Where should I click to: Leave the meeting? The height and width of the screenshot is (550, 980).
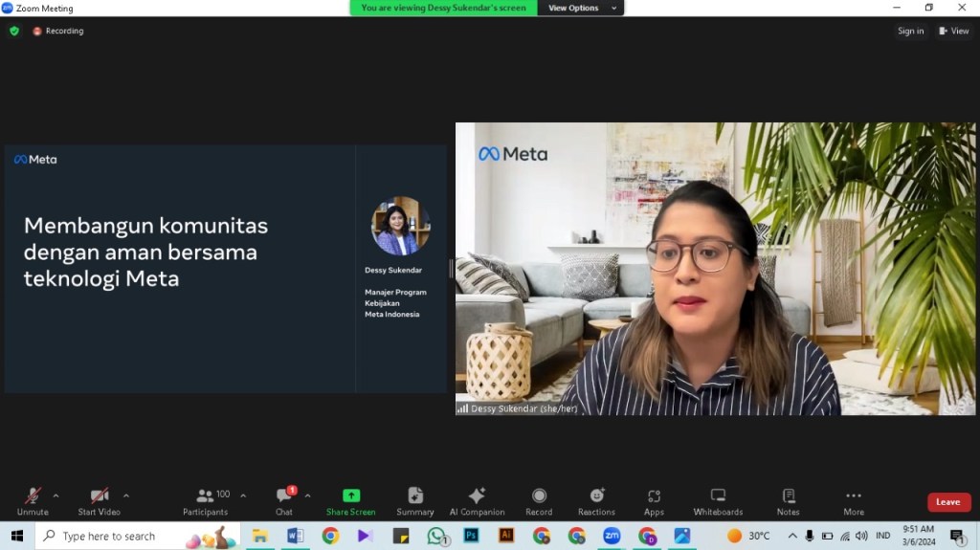[x=947, y=502]
